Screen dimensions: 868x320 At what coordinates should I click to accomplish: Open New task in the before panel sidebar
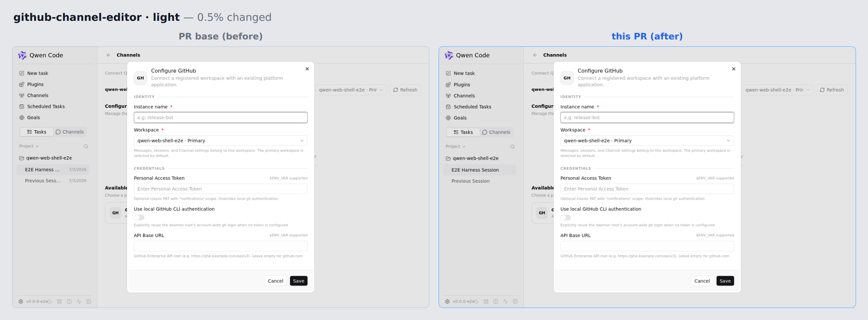click(54, 73)
